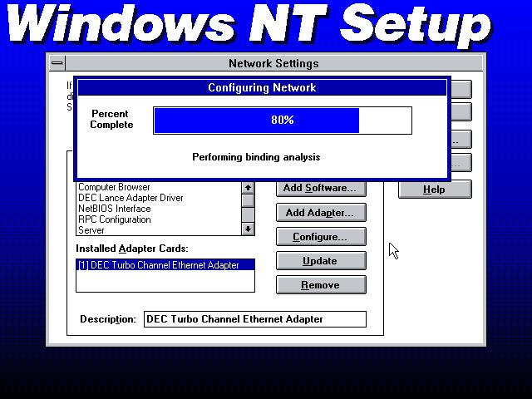Viewport: 532px width, 399px height.
Task: Select RPC Configuration entry
Action: 159,219
